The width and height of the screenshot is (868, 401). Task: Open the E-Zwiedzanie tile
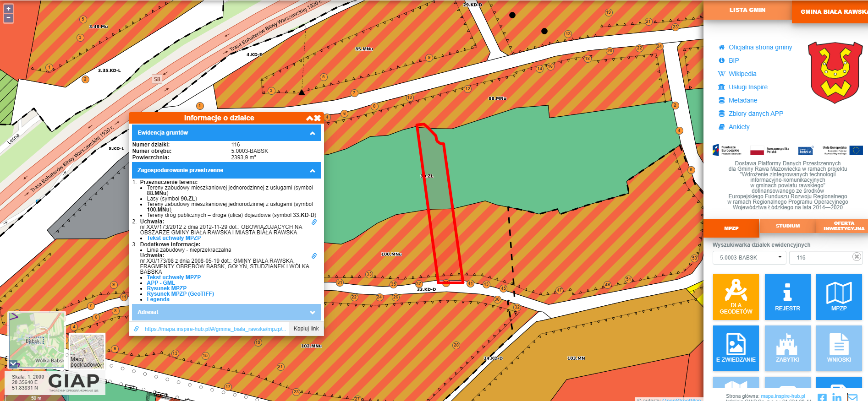[736, 348]
